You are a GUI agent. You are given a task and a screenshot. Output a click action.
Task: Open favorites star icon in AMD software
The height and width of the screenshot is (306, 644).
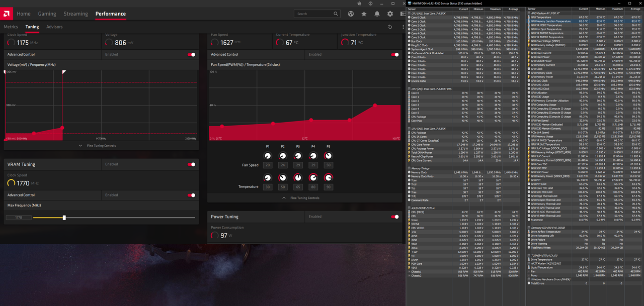364,14
